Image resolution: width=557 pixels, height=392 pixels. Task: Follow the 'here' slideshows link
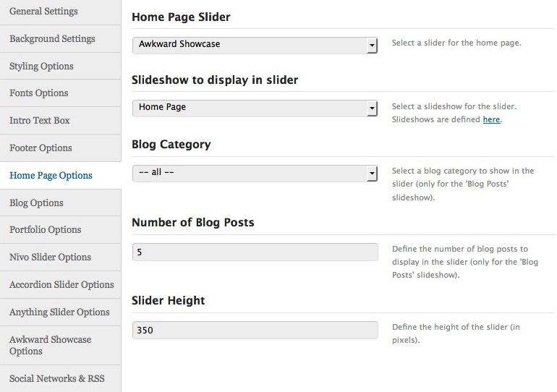click(x=491, y=119)
